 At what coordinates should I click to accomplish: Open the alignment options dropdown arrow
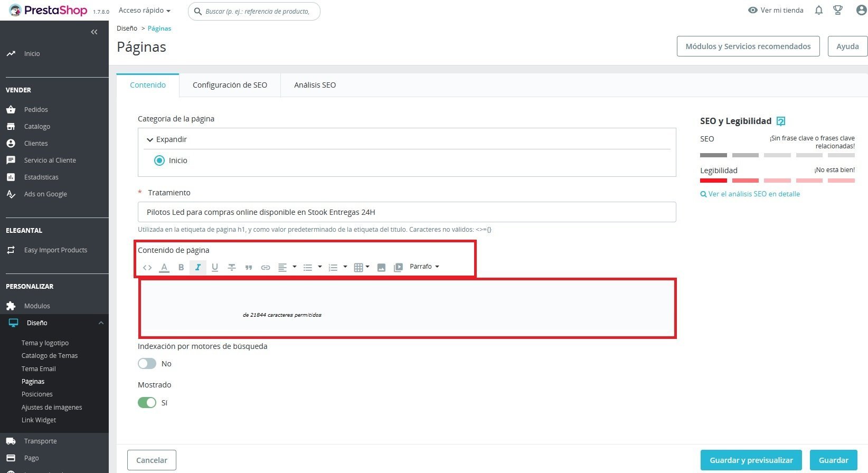click(x=295, y=267)
